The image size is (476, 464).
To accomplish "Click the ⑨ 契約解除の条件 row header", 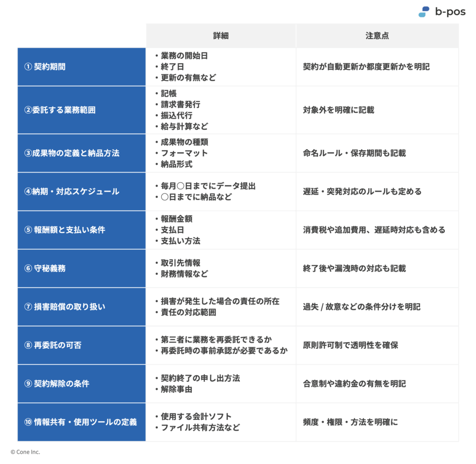I will [x=82, y=384].
